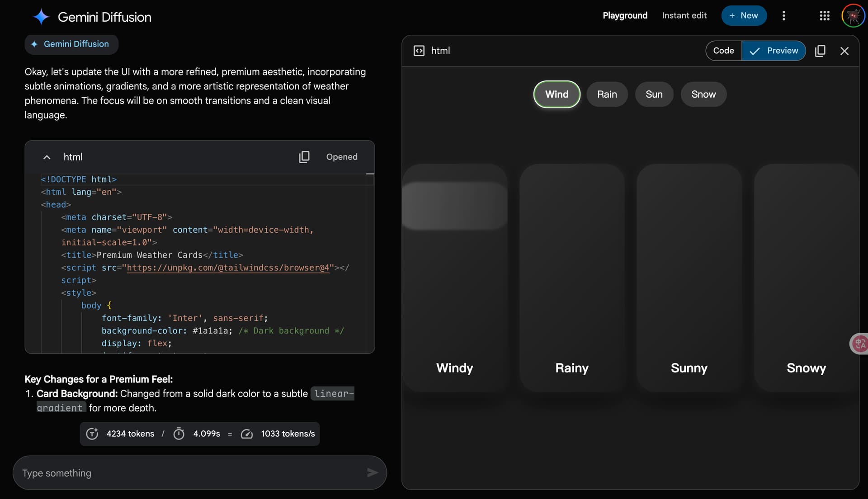Click the 1033 tokens/s value
This screenshot has height=499, width=868.
288,434
